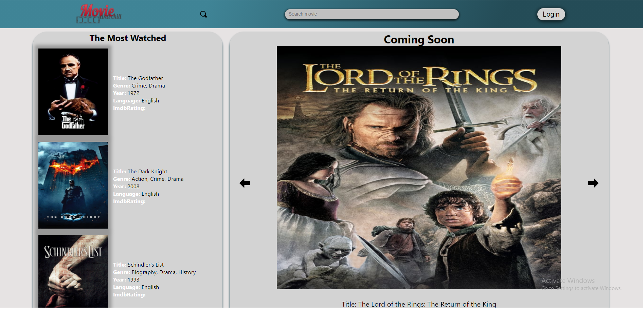Click The Godfather ImdbRating label
644x310 pixels.
coord(129,108)
